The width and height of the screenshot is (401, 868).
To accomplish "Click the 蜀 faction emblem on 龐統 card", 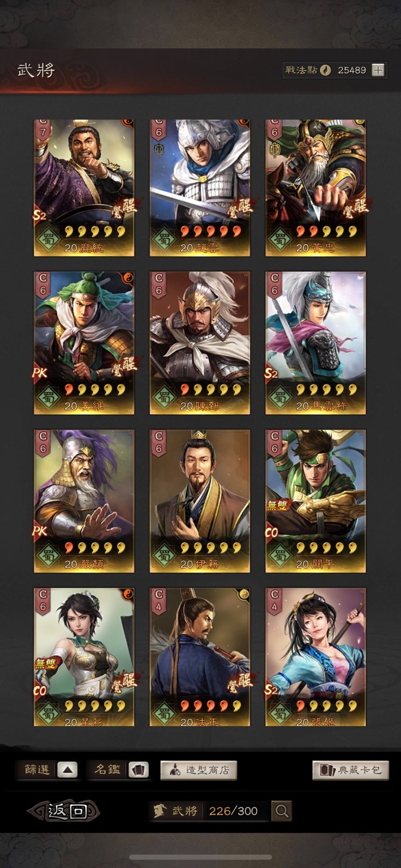I will click(x=48, y=239).
